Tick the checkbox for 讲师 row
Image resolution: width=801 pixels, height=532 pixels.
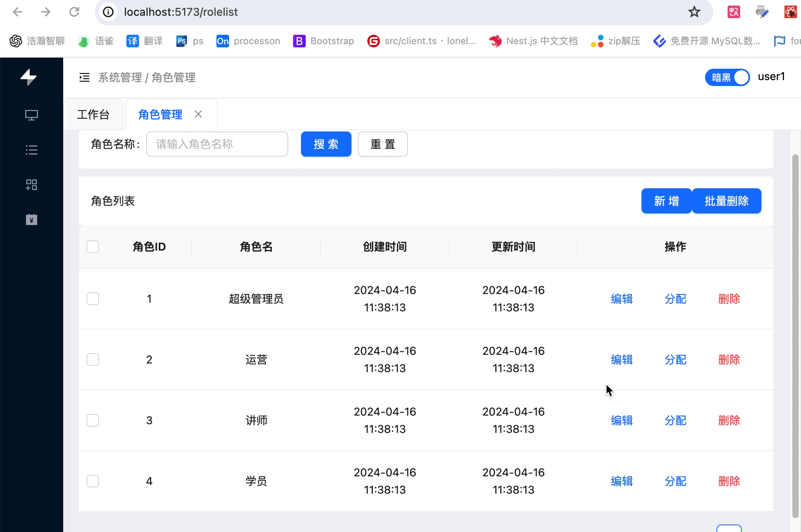click(x=93, y=420)
